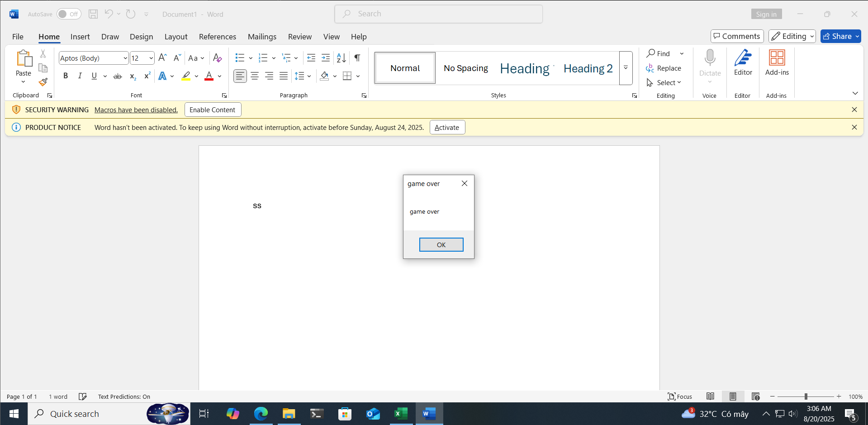
Task: Click the Copy icon in Clipboard group
Action: pyautogui.click(x=43, y=68)
